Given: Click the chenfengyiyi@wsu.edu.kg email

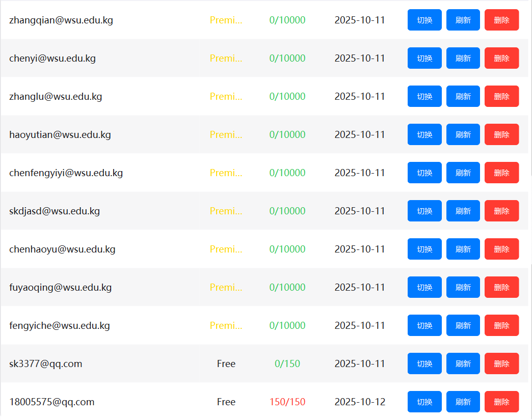Looking at the screenshot, I should 66,173.
